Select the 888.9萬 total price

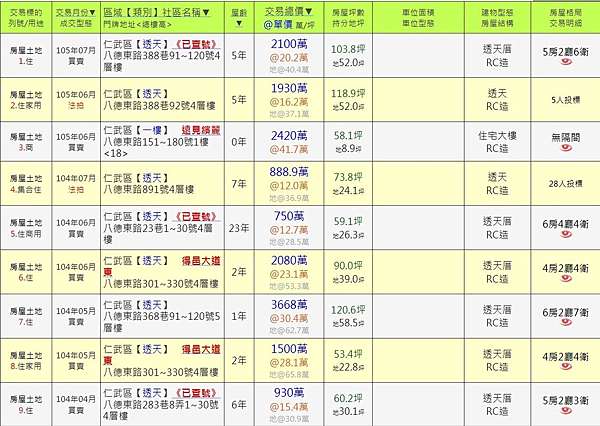289,172
